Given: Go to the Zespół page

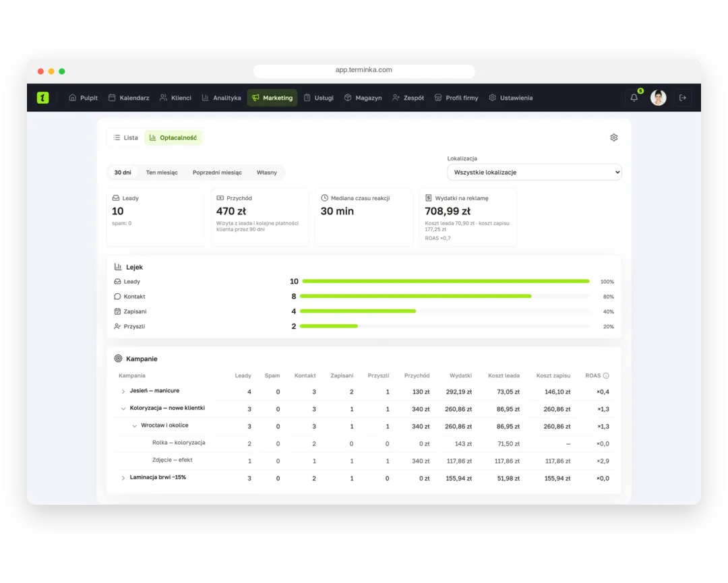Looking at the screenshot, I should [x=408, y=98].
